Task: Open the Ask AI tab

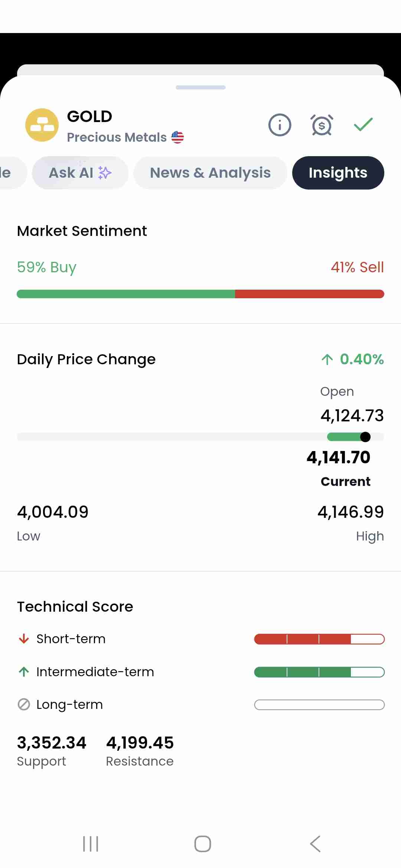Action: (x=80, y=173)
